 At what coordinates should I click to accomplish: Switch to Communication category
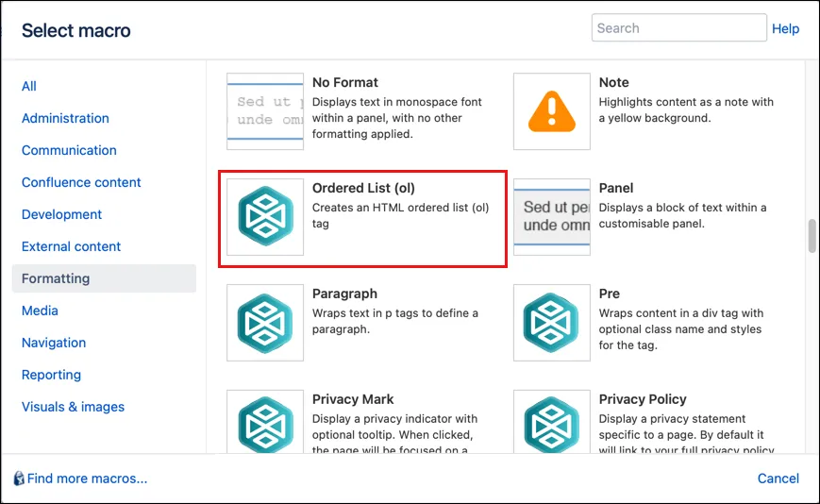[x=69, y=150]
